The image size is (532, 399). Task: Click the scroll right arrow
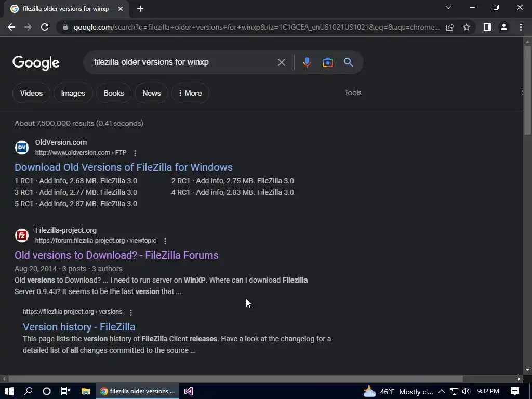519,379
